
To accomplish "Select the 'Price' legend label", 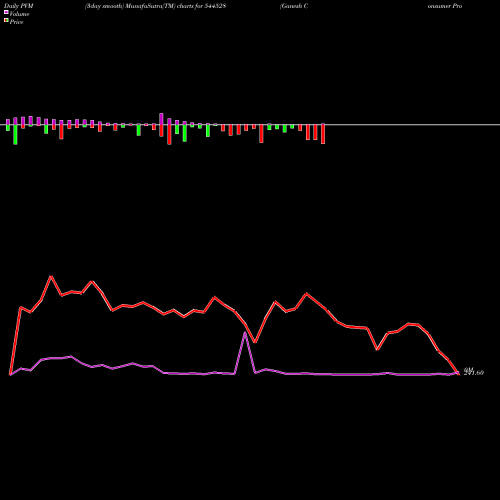I will tap(16, 22).
